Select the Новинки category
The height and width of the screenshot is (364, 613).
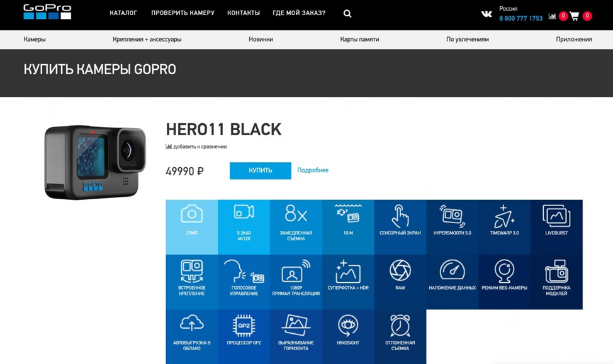(261, 39)
